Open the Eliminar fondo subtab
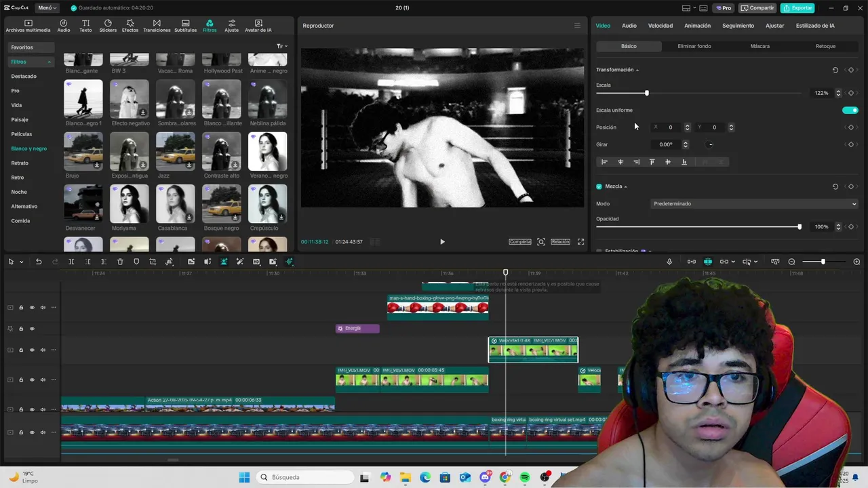This screenshot has height=488, width=868. [x=694, y=46]
